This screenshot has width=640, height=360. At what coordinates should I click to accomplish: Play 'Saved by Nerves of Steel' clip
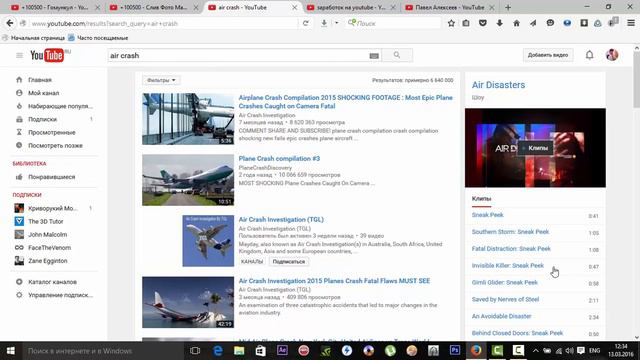[505, 299]
